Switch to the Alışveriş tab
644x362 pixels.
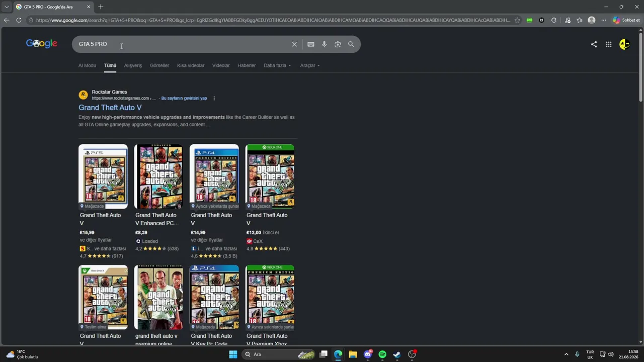(133, 65)
